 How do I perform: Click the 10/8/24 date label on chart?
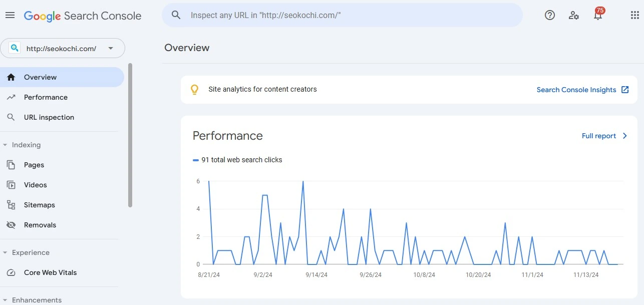coord(424,275)
